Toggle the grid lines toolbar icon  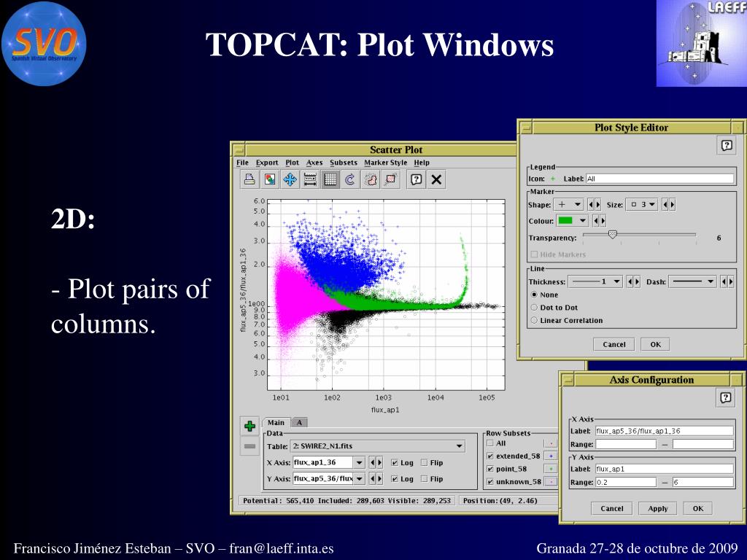click(x=330, y=179)
